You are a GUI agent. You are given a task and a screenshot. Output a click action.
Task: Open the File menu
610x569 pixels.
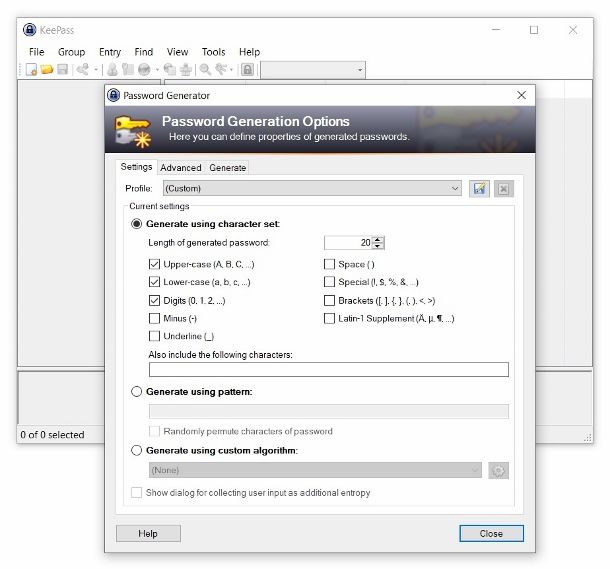[37, 52]
